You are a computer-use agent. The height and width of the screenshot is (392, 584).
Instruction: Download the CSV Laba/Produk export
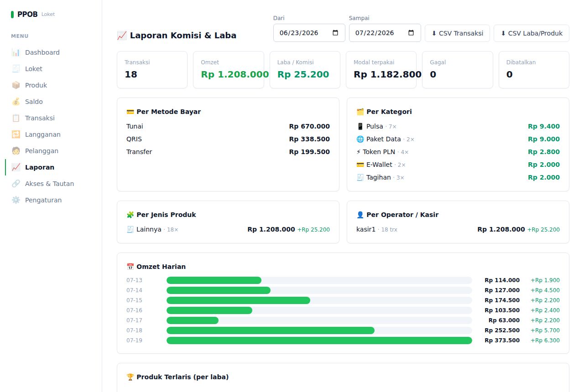(532, 33)
